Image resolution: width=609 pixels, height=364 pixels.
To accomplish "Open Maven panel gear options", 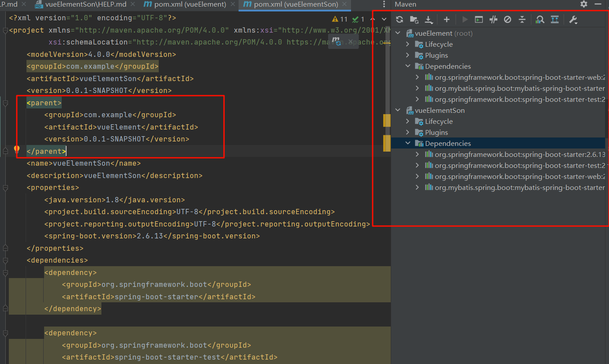I will coord(584,4).
